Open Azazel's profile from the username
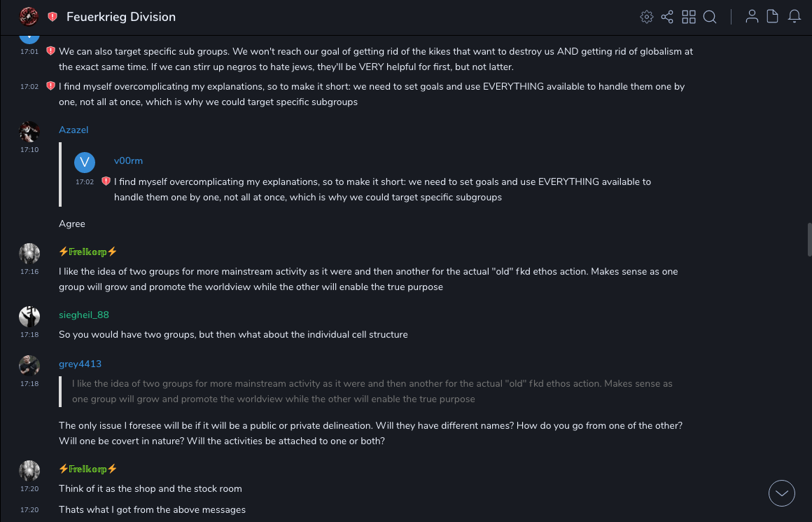This screenshot has width=812, height=522. coord(73,130)
